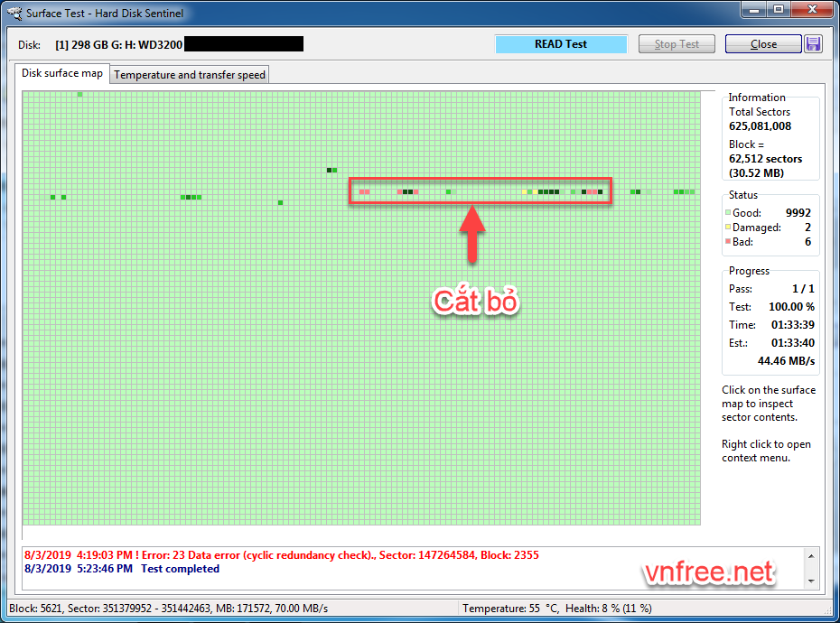The height and width of the screenshot is (623, 840).
Task: Click the blue READ Test indicator
Action: click(561, 44)
